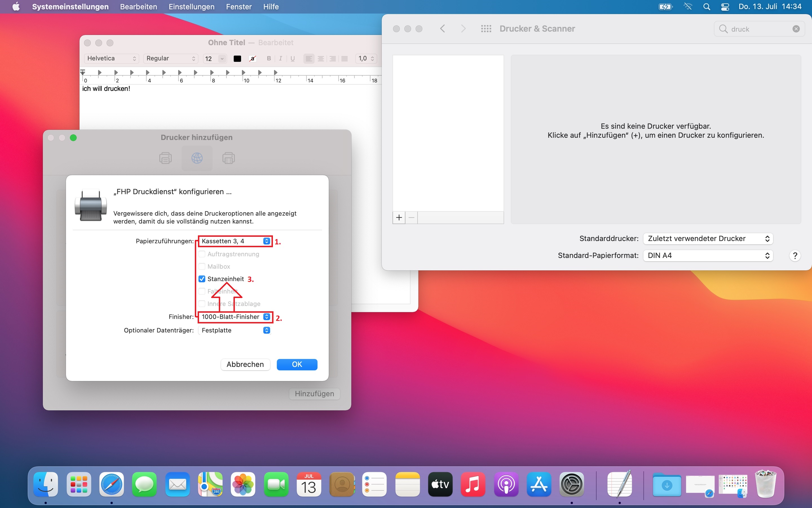Open the Regular font style dropdown
This screenshot has height=508, width=812.
171,58
